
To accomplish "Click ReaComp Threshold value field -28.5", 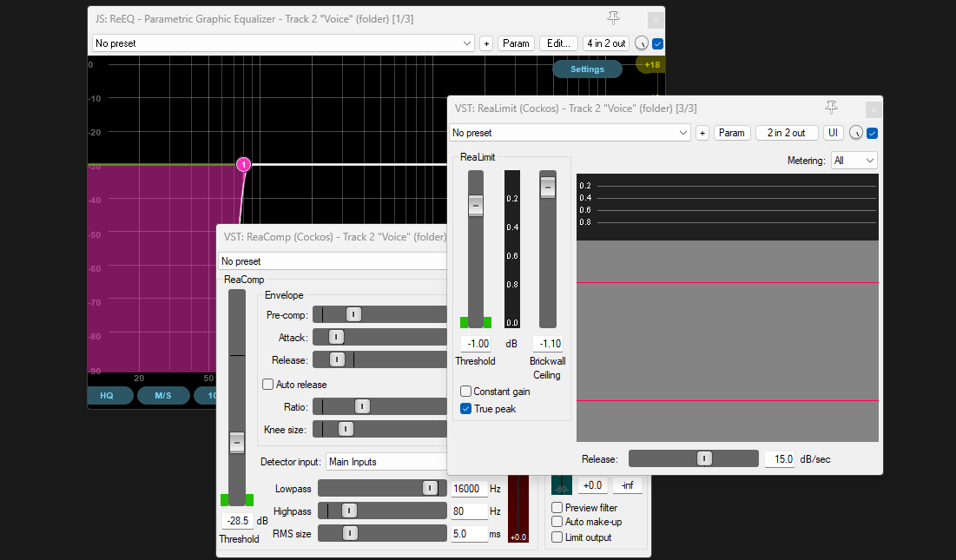I will point(239,520).
